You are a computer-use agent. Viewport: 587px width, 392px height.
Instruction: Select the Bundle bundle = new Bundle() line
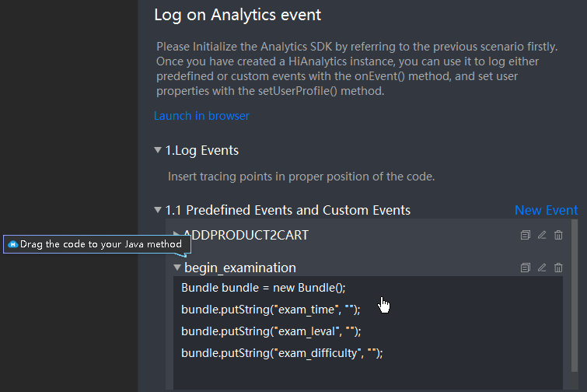click(263, 288)
